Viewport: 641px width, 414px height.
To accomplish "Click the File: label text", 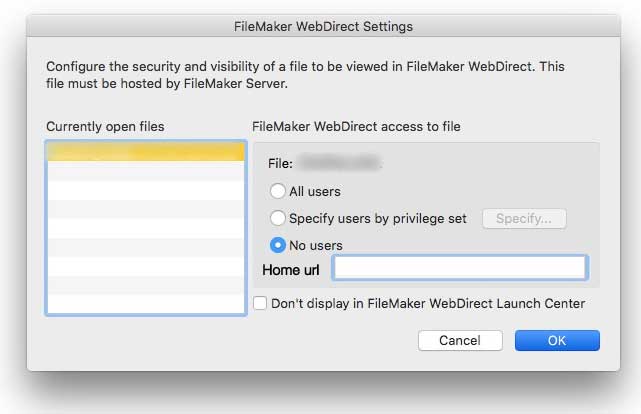I will point(280,163).
